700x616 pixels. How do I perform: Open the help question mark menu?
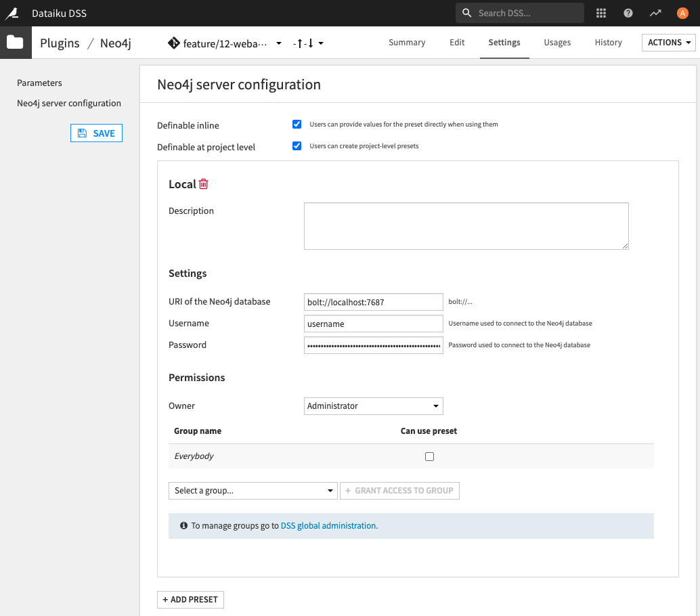pos(628,14)
